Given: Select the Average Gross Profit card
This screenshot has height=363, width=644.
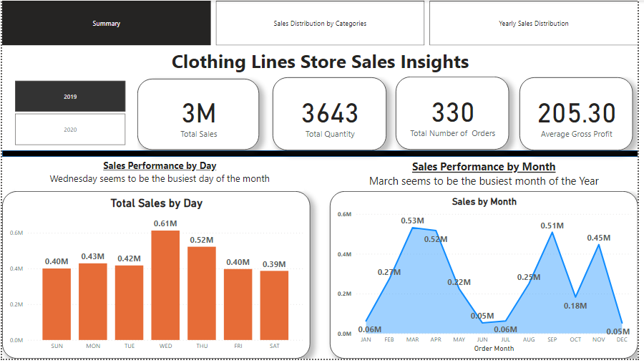Looking at the screenshot, I should pyautogui.click(x=576, y=115).
